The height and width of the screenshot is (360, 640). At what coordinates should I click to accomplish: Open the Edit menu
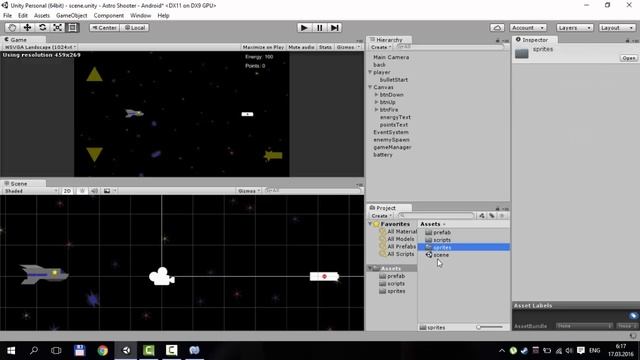pyautogui.click(x=23, y=16)
